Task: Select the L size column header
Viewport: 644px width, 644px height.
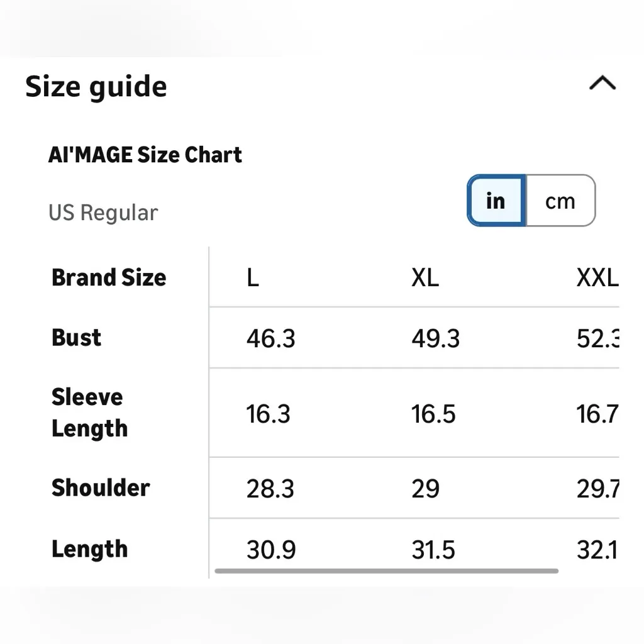Action: pyautogui.click(x=252, y=277)
